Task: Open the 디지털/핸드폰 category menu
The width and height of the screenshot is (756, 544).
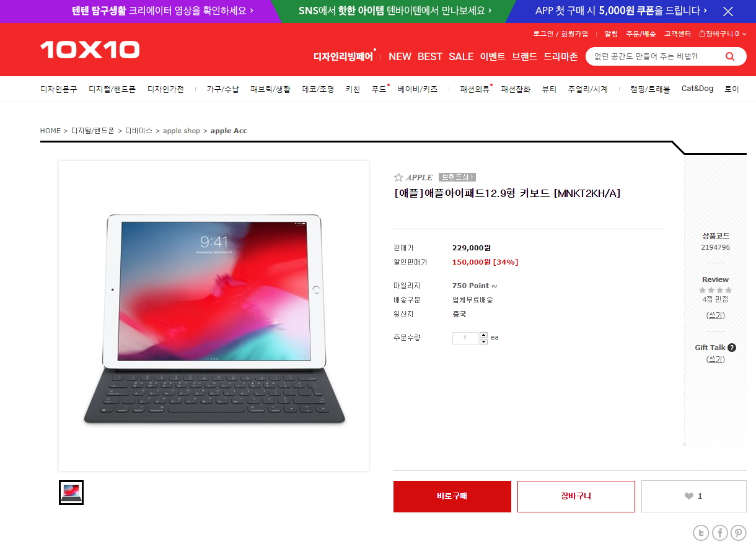Action: [x=112, y=89]
